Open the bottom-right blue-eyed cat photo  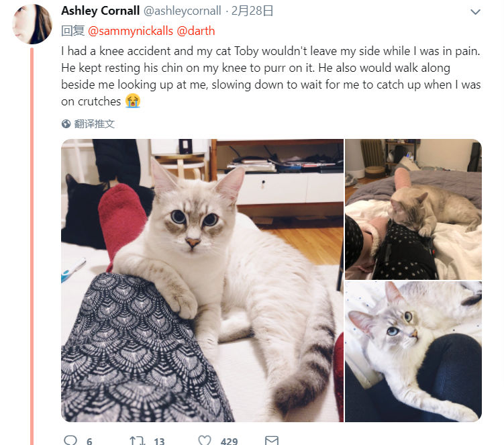pos(413,352)
